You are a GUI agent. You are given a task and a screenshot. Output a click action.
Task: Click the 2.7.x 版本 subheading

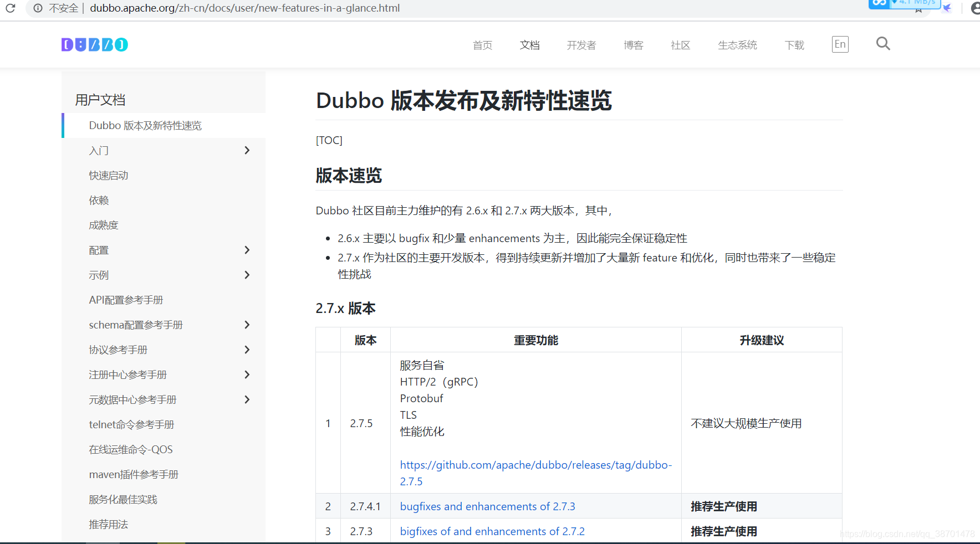click(x=346, y=308)
